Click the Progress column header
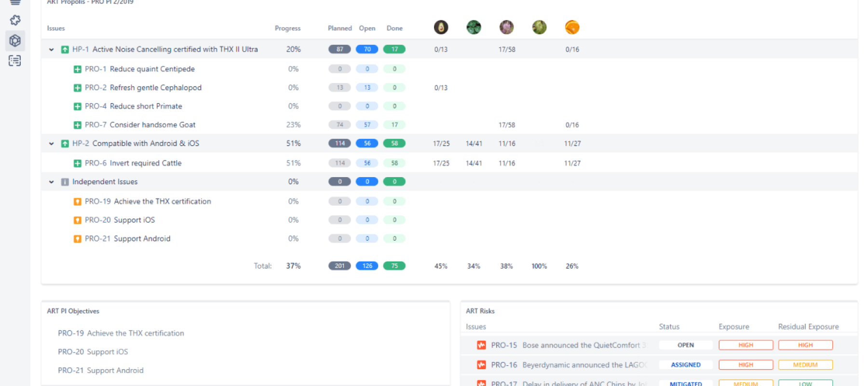The width and height of the screenshot is (868, 386). click(287, 28)
